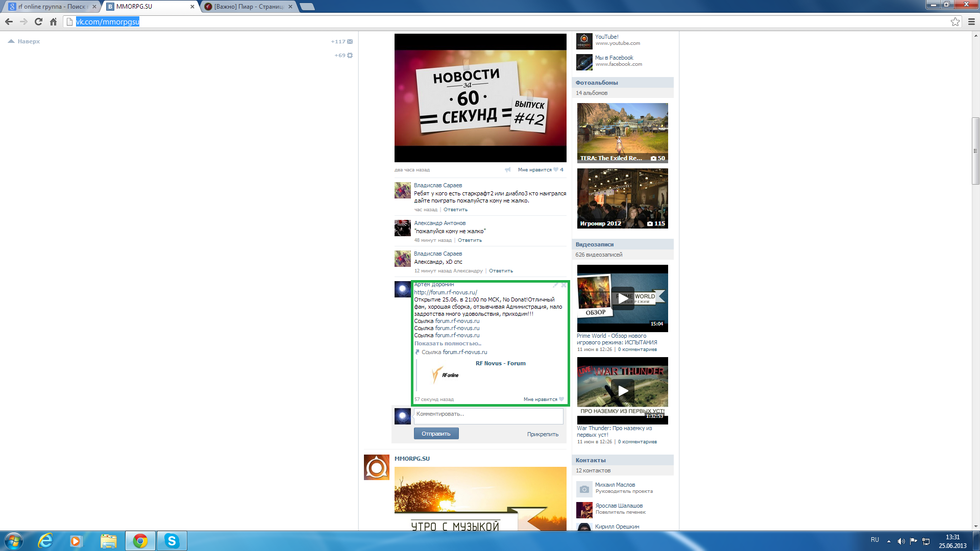Viewport: 980px width, 551px height.
Task: Open Александр Антонов avatar
Action: pyautogui.click(x=403, y=228)
